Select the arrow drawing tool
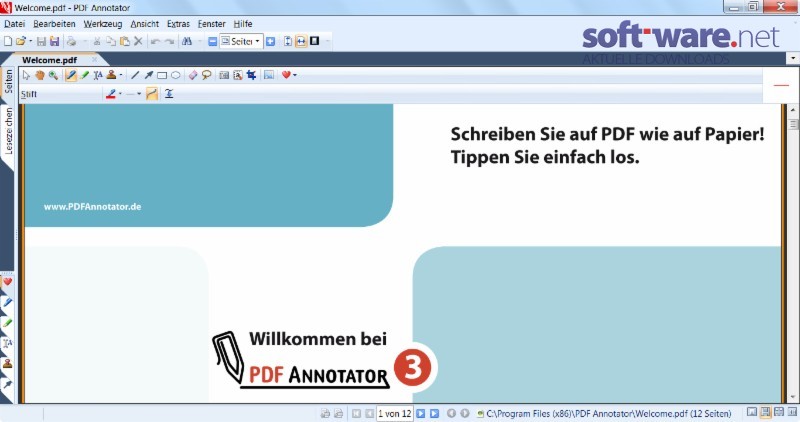The image size is (800, 422). point(148,76)
